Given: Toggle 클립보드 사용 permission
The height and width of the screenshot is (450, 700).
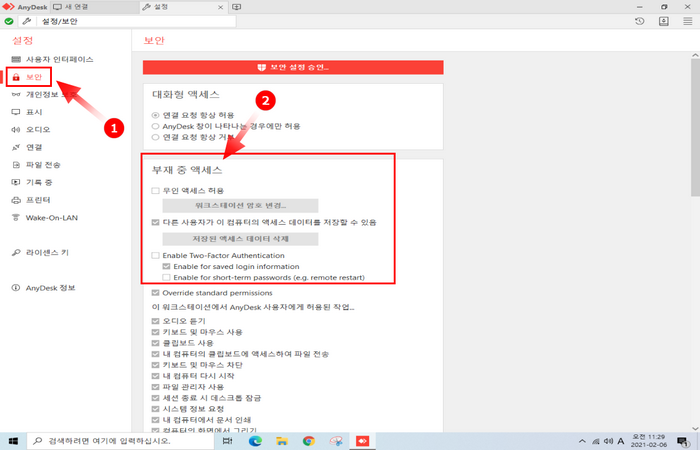Looking at the screenshot, I should pyautogui.click(x=155, y=343).
